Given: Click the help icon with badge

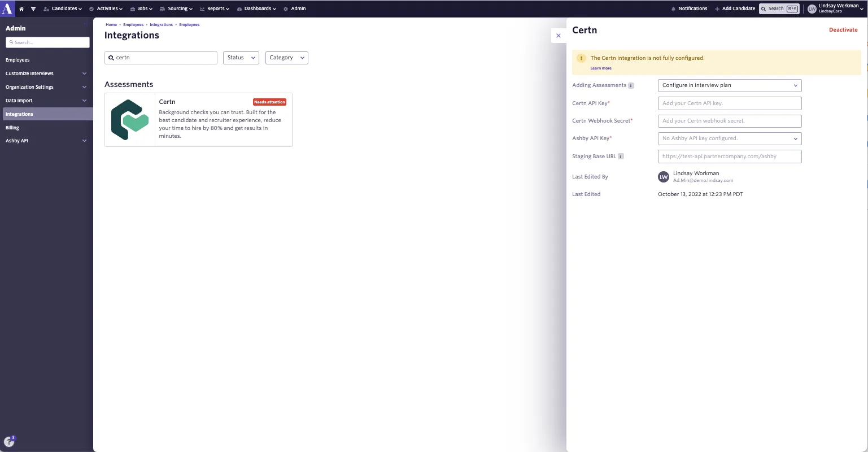Looking at the screenshot, I should click(x=8, y=442).
